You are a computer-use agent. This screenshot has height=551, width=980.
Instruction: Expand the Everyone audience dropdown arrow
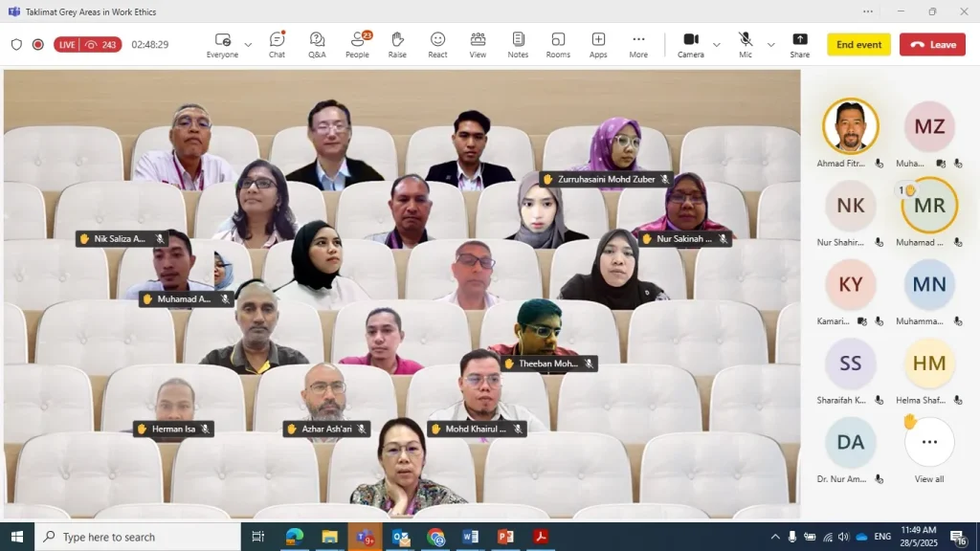248,45
